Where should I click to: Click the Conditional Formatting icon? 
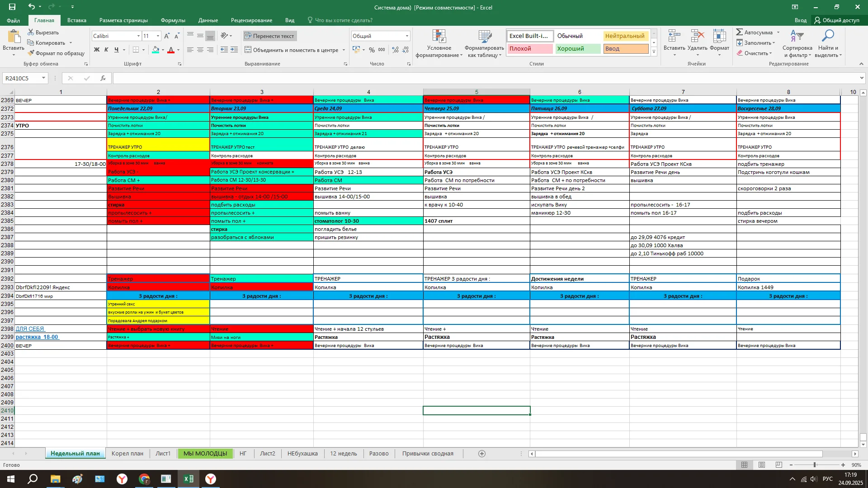click(439, 37)
